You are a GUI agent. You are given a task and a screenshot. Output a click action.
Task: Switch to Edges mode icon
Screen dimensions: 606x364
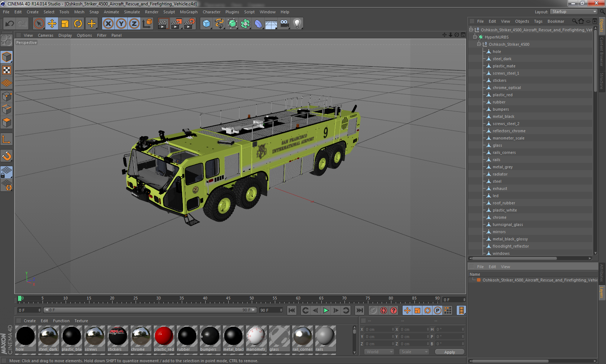pos(6,110)
